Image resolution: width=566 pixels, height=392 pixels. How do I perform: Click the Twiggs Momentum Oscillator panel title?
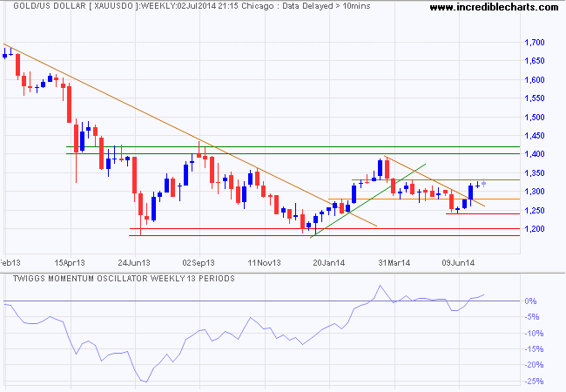124,279
